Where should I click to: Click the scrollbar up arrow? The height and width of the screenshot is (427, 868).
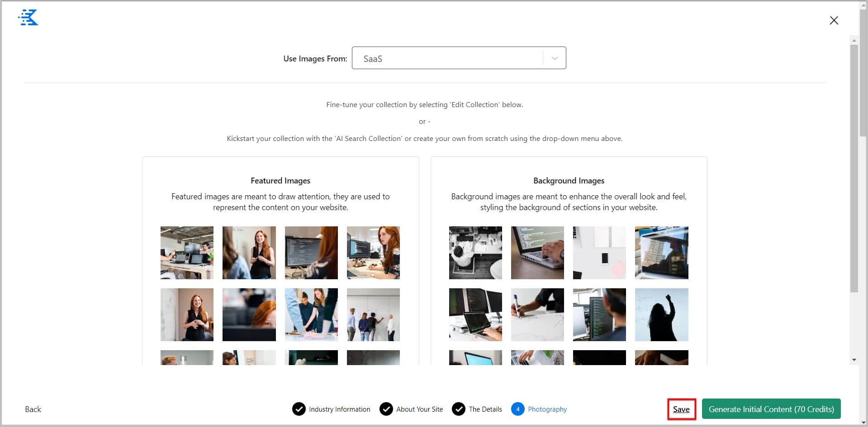(x=854, y=41)
